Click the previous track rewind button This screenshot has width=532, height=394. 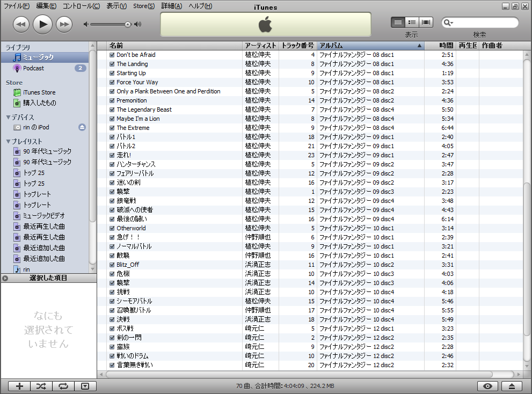(21, 25)
